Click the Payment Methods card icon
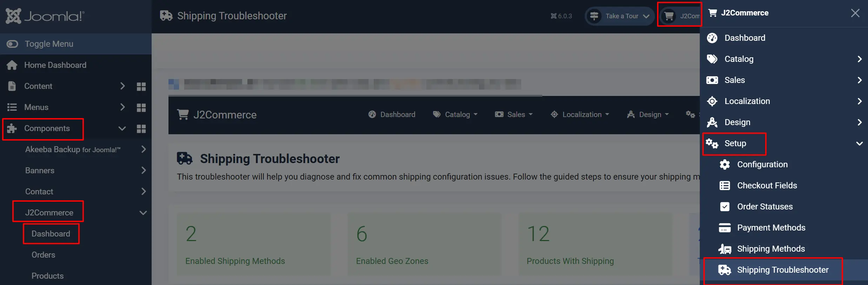The image size is (868, 285). (x=725, y=228)
